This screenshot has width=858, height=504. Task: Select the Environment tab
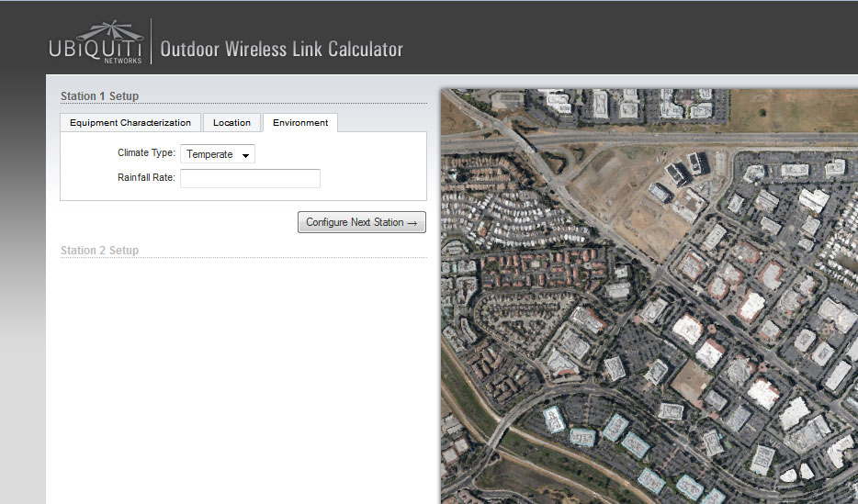click(x=300, y=123)
